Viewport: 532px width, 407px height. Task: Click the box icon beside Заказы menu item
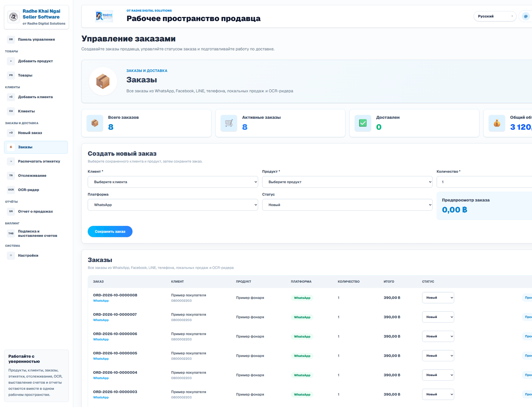11,147
